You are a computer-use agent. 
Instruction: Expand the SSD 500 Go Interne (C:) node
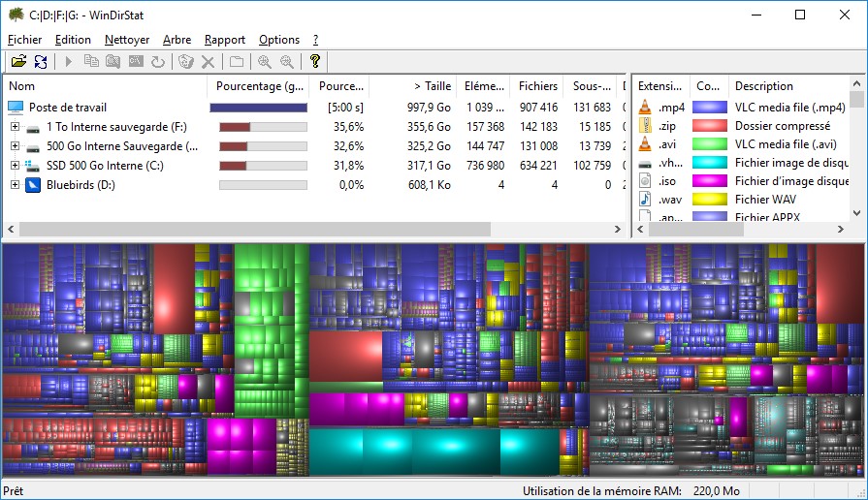(15, 166)
